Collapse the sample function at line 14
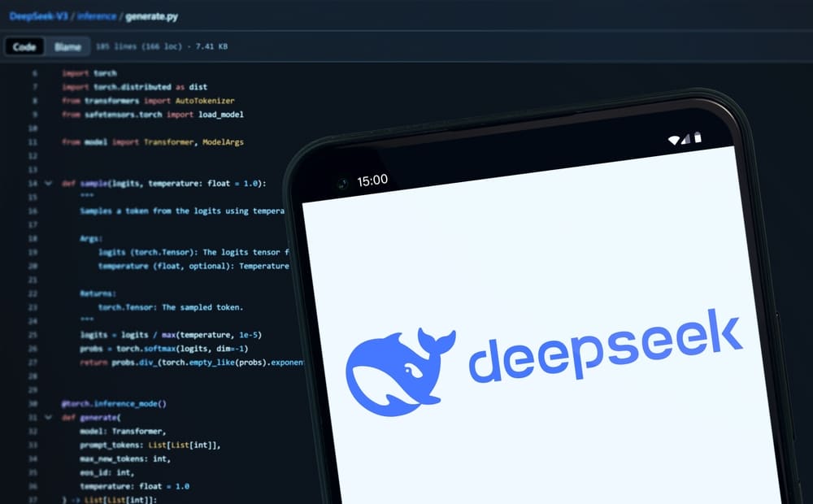Screen dimensions: 813x504 coord(48,183)
